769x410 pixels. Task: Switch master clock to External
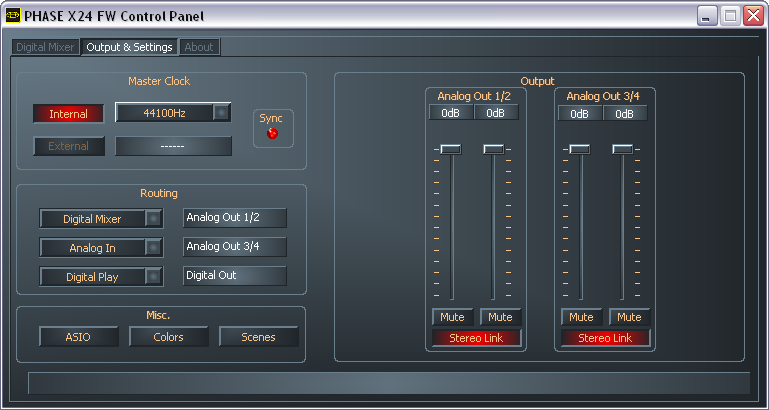tap(69, 146)
